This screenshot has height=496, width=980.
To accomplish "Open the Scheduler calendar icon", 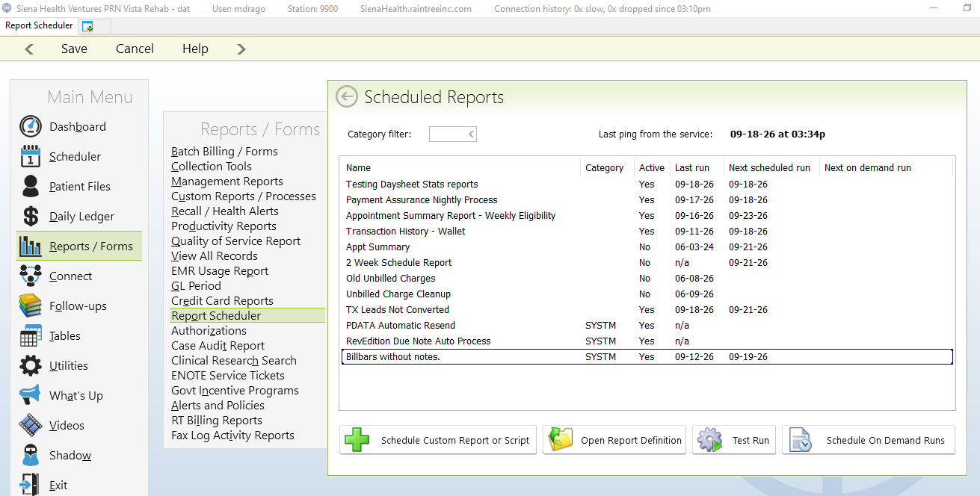I will (x=31, y=156).
